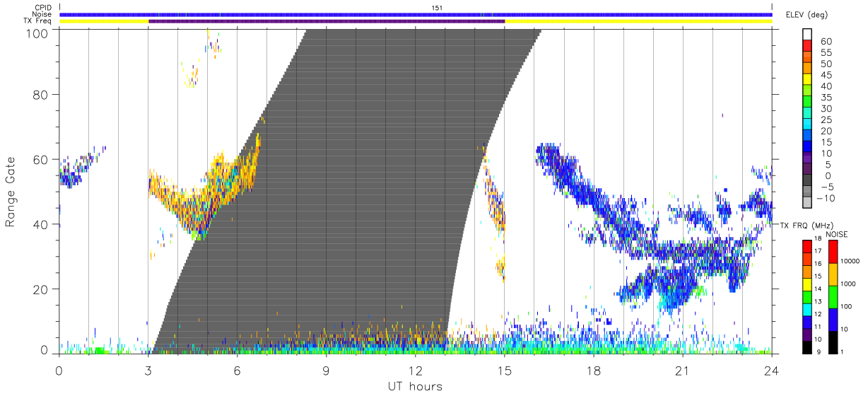Screen dimensions: 868x401
Task: Click the purple 10–11 swatch in the TX FRQ legend
Action: 807,333
